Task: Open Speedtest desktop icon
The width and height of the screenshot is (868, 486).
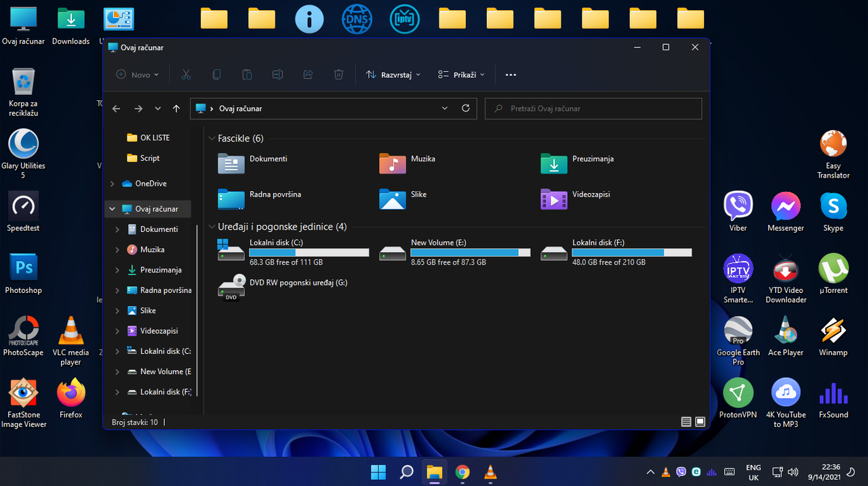Action: [23, 211]
